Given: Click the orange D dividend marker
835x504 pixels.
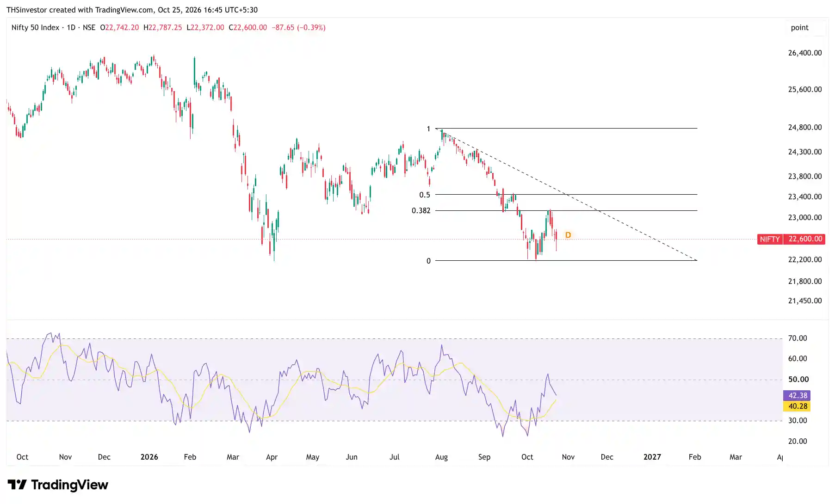Looking at the screenshot, I should (568, 235).
